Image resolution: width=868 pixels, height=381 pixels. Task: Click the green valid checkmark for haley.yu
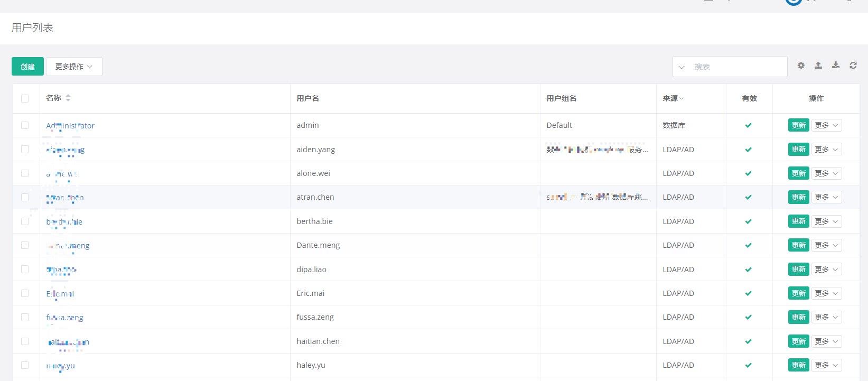click(749, 366)
